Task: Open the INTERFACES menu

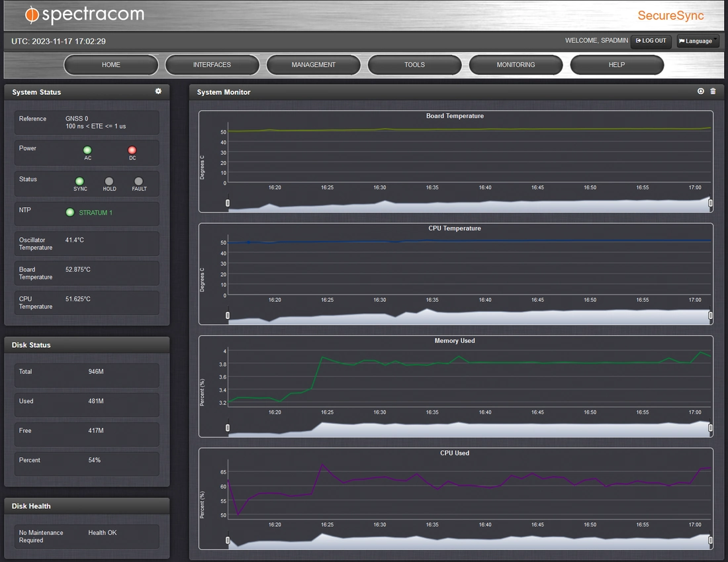Action: point(212,65)
